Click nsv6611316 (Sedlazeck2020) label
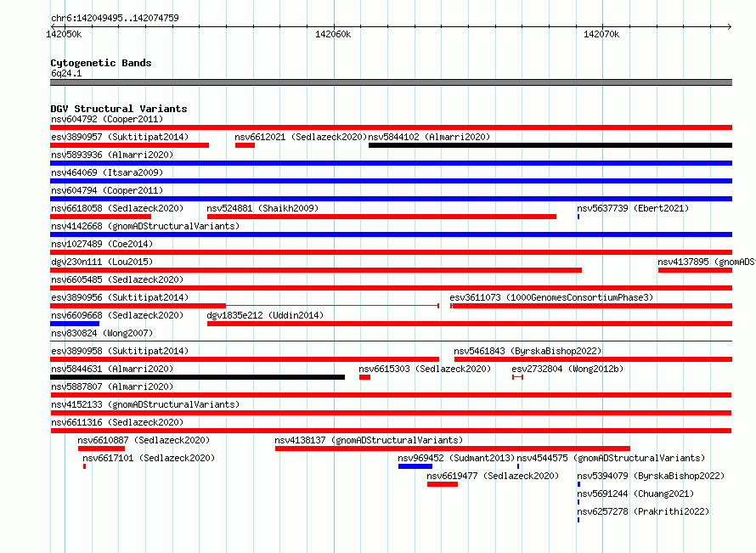The width and height of the screenshot is (756, 553). click(x=117, y=422)
